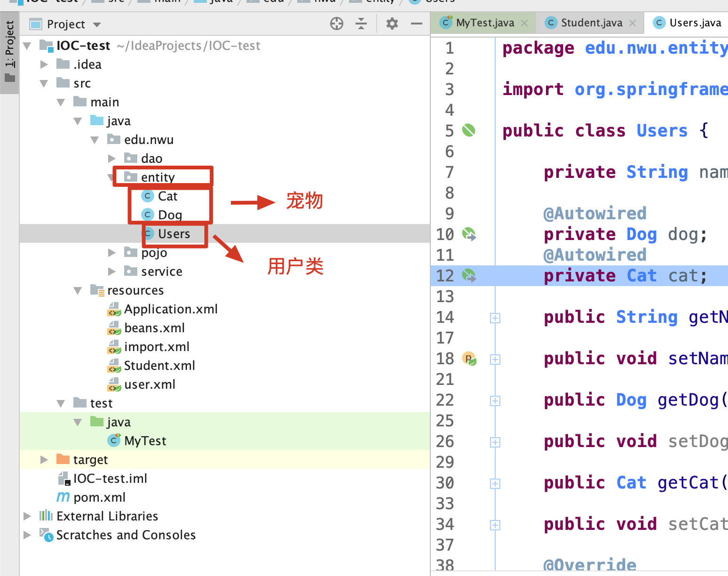
Task: Hide the Project panel with minus icon
Action: click(x=417, y=24)
